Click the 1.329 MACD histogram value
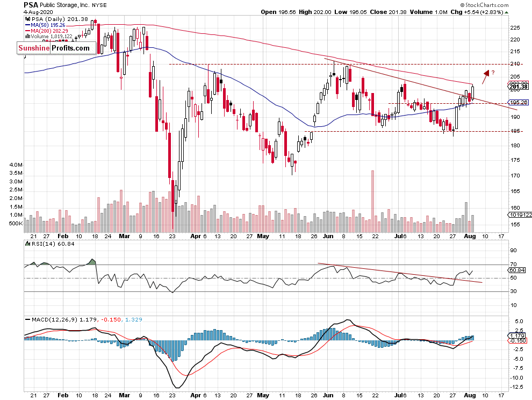This screenshot has height=400, width=532. coord(134,319)
